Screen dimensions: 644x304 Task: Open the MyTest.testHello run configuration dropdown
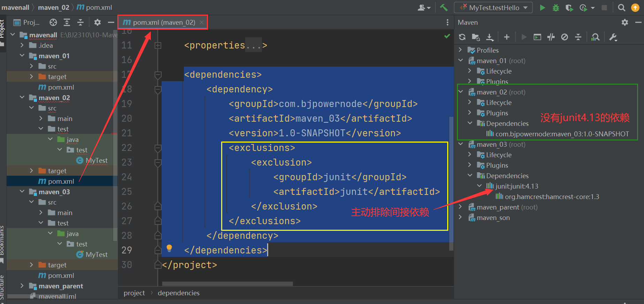click(493, 7)
